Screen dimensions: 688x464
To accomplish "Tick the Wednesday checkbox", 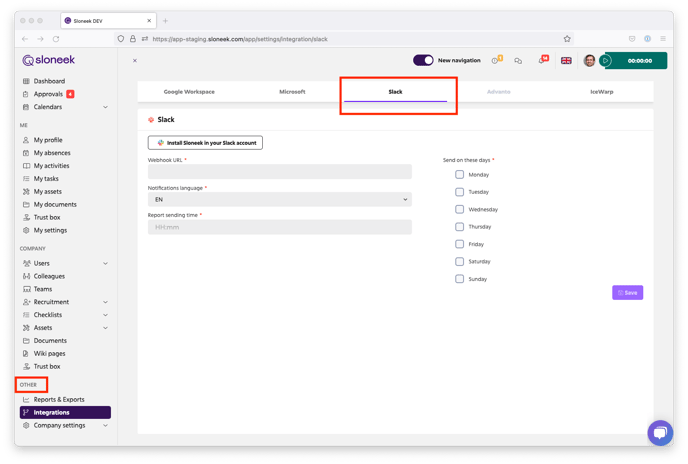I will pos(459,209).
